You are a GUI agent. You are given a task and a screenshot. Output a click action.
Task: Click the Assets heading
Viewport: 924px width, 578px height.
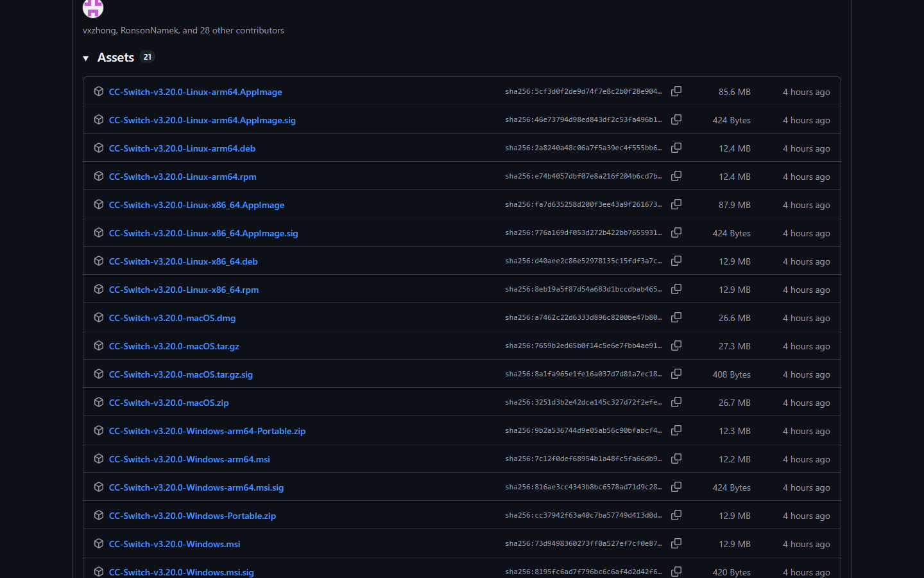coord(116,58)
